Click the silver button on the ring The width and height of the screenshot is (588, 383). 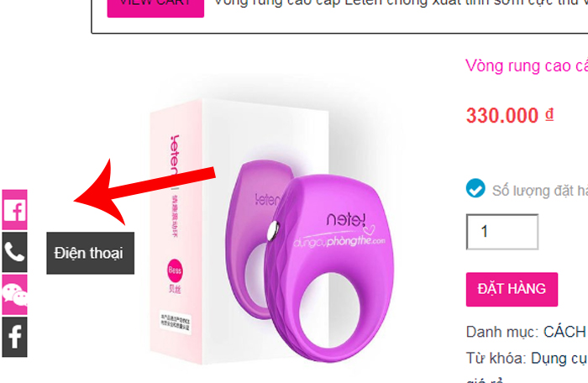(273, 230)
